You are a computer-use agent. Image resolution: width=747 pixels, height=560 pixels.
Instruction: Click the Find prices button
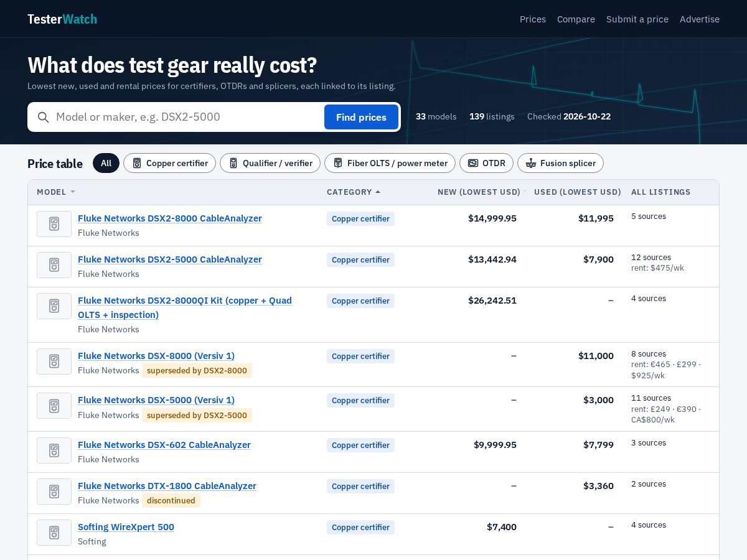click(x=361, y=117)
